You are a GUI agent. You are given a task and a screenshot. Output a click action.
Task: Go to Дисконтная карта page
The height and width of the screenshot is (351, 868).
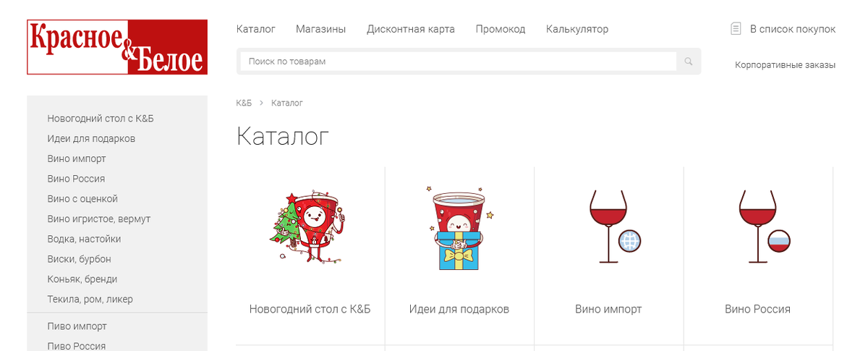411,29
